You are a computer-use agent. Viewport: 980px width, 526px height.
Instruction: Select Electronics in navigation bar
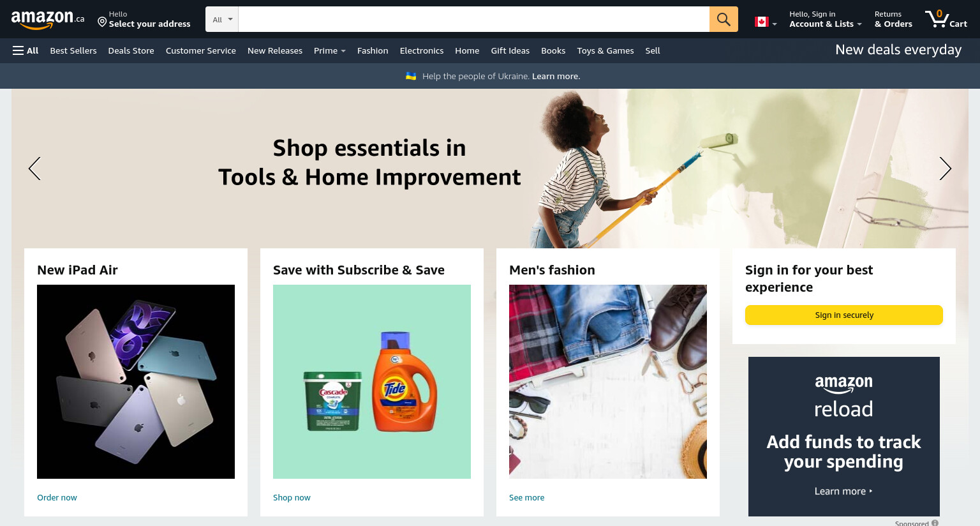(x=422, y=50)
